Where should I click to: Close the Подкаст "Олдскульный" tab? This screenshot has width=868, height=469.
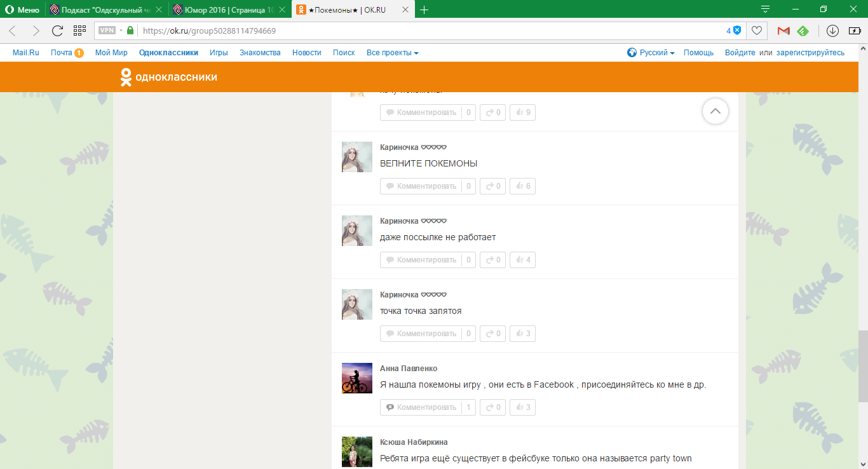pos(158,10)
